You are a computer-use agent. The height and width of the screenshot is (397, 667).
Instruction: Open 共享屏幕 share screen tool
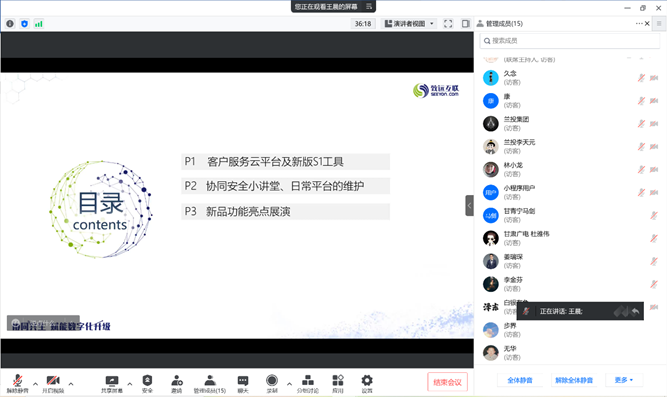(x=112, y=383)
